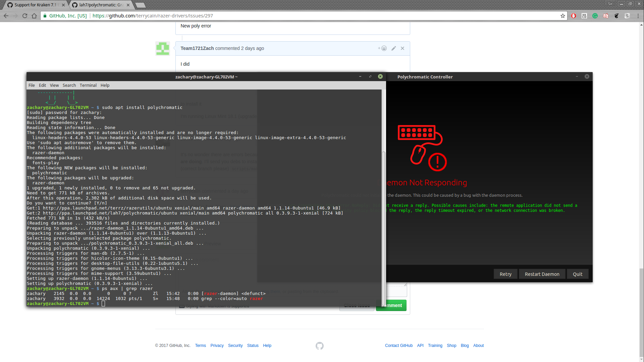
Task: Edit Team1721Zach's comment with the pencil icon
Action: (393, 48)
